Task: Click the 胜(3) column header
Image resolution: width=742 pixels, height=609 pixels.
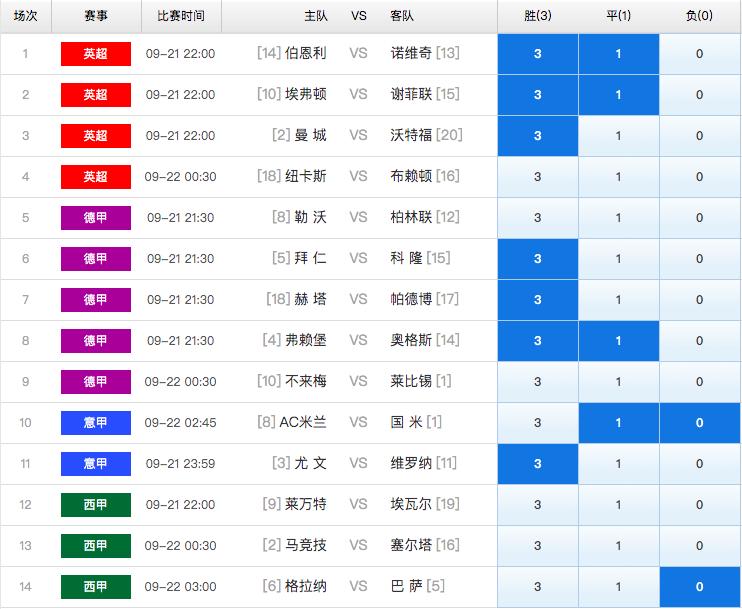Action: tap(538, 16)
